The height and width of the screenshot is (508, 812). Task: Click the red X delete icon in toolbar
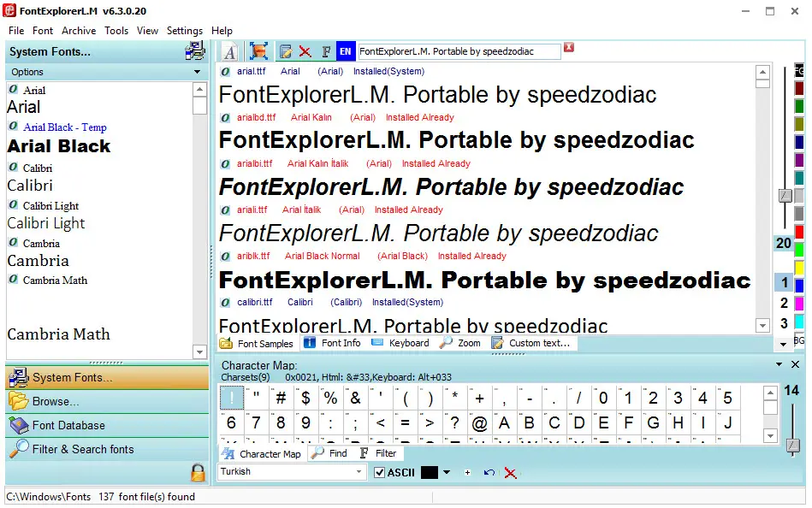[x=305, y=51]
